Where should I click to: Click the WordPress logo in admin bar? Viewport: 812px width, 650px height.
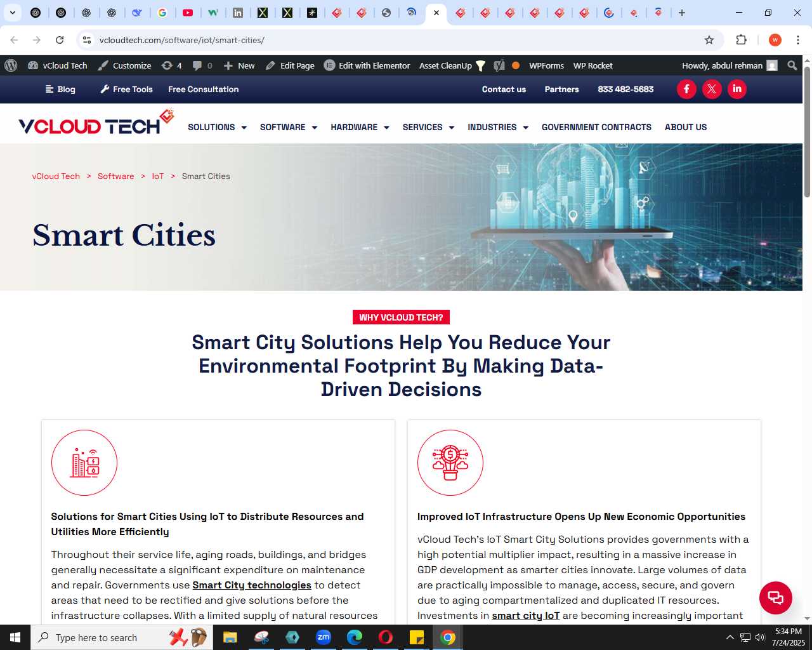click(11, 65)
